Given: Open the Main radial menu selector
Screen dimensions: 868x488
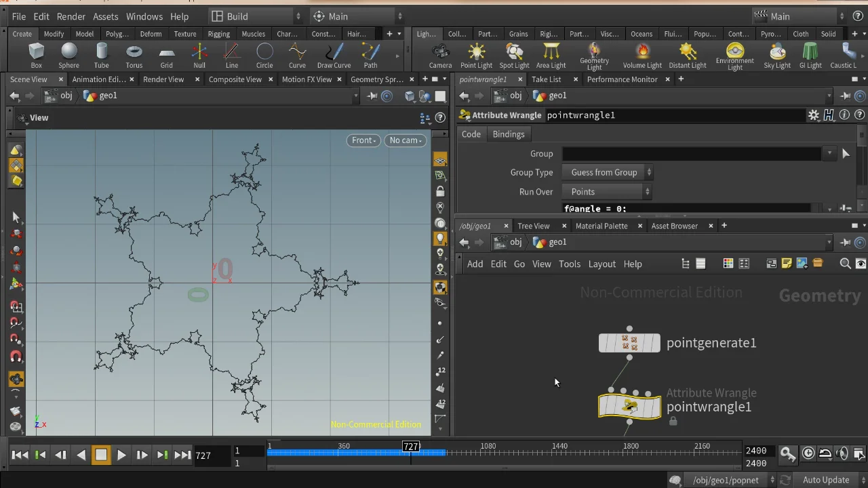Looking at the screenshot, I should [x=357, y=16].
